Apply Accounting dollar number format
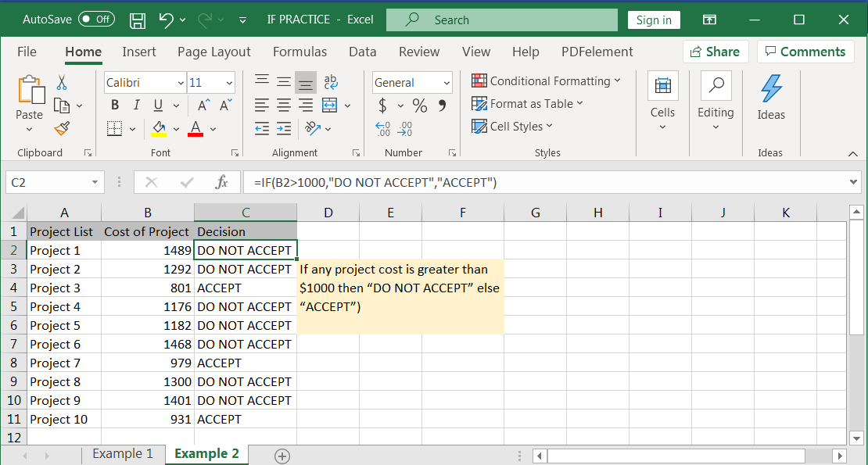 tap(382, 105)
